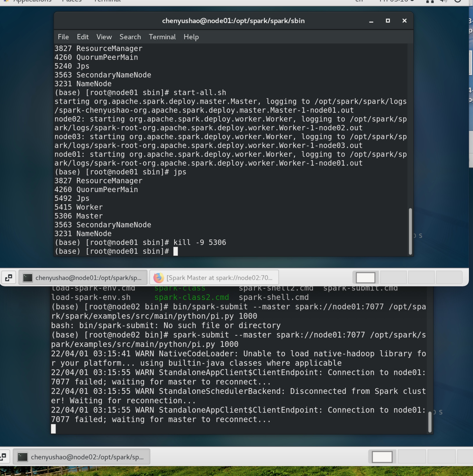Click the '5240 Jps' output line

72,66
